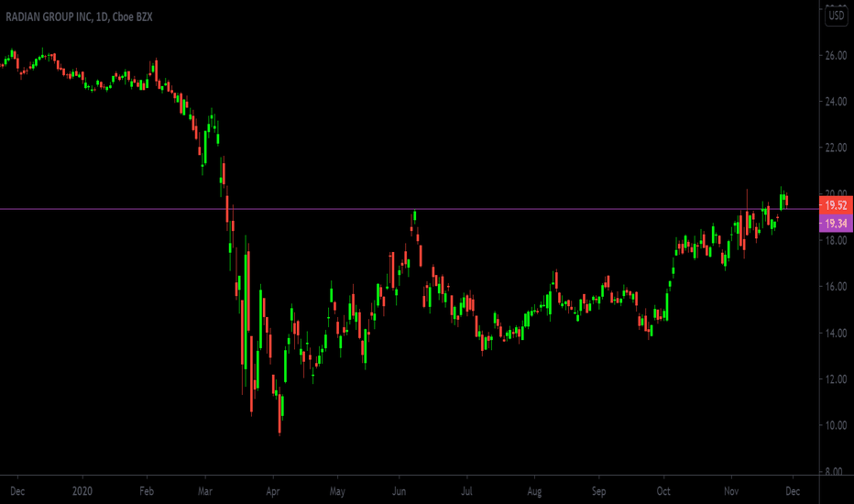Click the Feb time axis label

pos(147,491)
